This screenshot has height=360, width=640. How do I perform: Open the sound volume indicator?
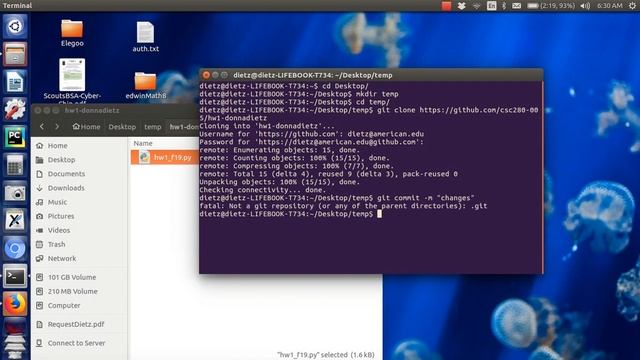(585, 6)
